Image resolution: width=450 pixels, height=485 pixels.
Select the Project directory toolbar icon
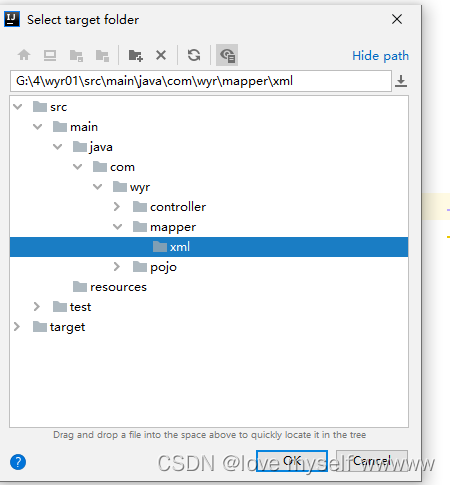(x=76, y=55)
